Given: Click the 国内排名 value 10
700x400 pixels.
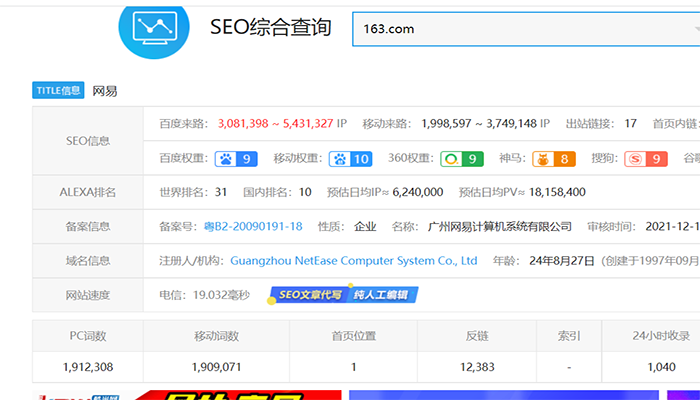Looking at the screenshot, I should pyautogui.click(x=305, y=192).
